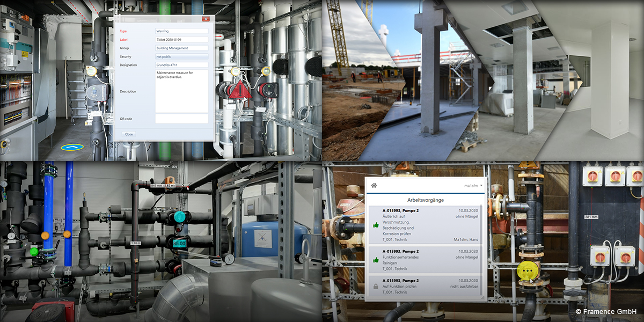The width and height of the screenshot is (644, 322).
Task: Click the Description text area
Action: pos(181,91)
